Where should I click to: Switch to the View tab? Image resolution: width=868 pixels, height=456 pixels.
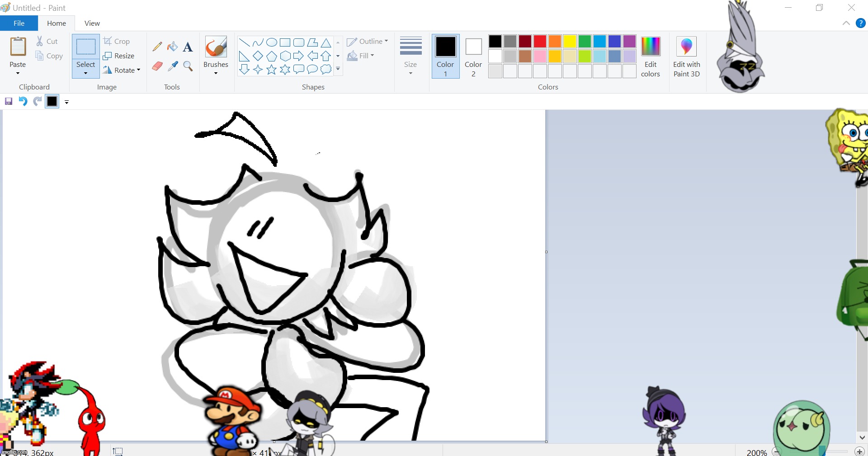[92, 24]
